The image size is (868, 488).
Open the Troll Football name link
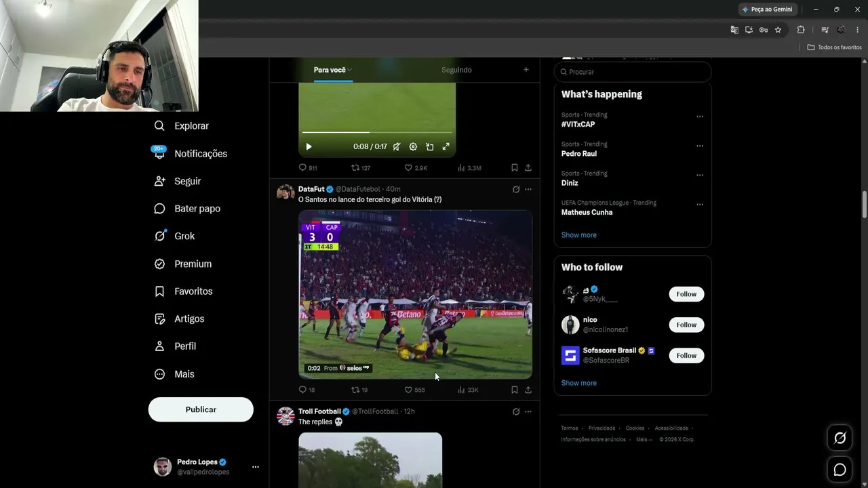(x=319, y=411)
